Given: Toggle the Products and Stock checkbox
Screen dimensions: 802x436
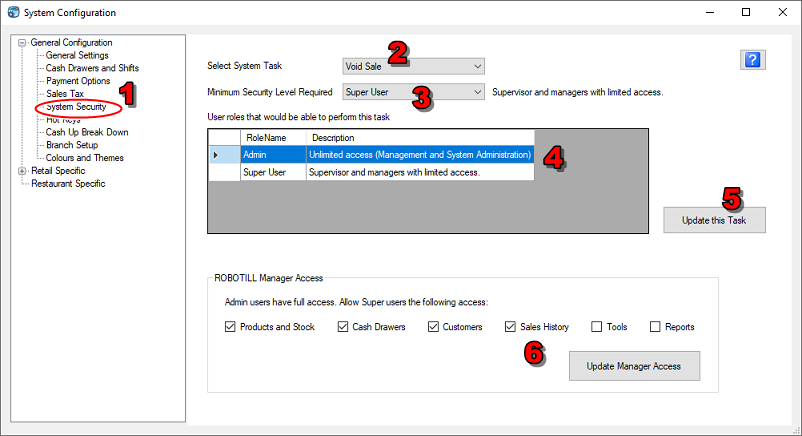Looking at the screenshot, I should point(231,327).
